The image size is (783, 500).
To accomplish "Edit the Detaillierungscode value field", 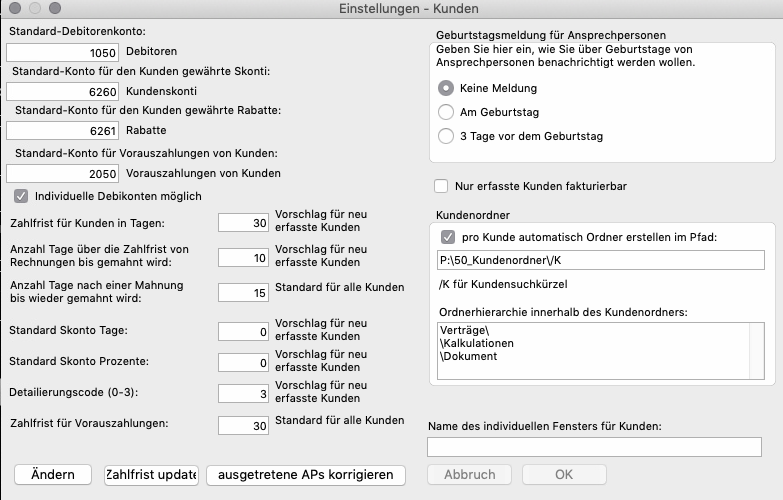I will [x=244, y=394].
